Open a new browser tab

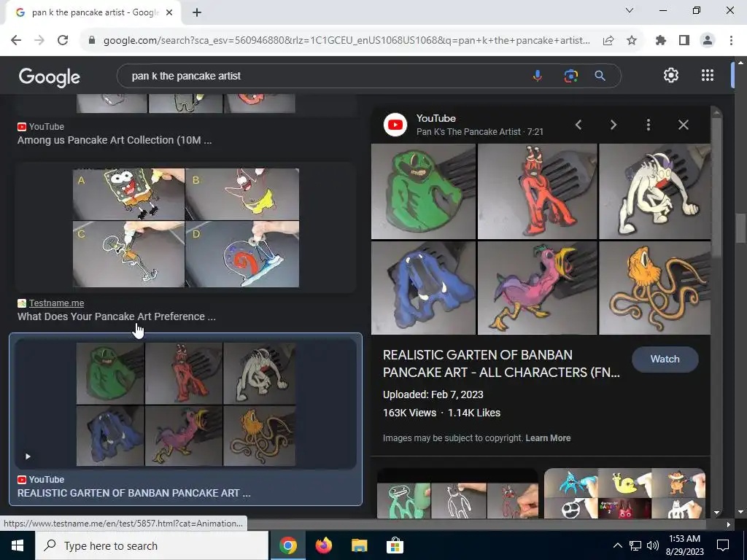(x=197, y=13)
